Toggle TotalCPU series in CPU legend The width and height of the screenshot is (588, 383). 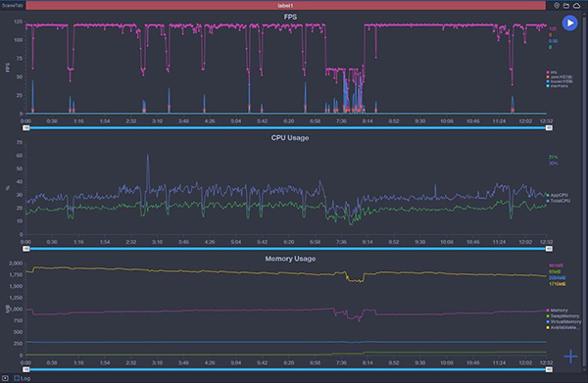[x=559, y=201]
